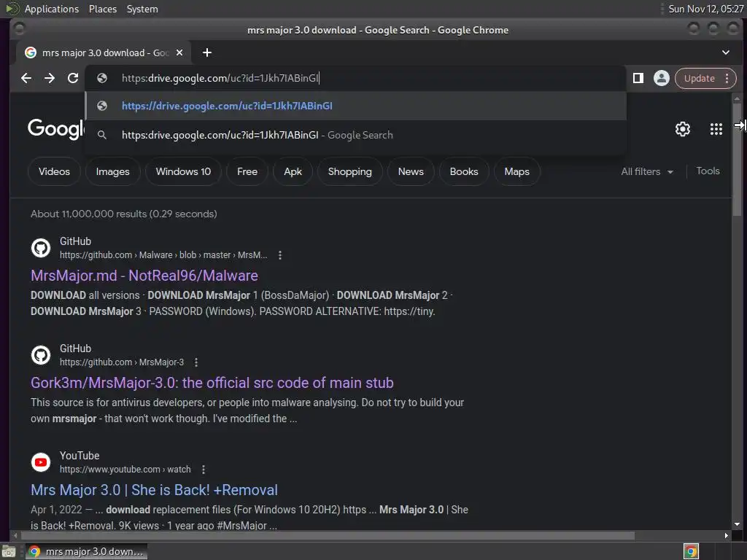
Task: Reload the current page
Action: click(73, 78)
